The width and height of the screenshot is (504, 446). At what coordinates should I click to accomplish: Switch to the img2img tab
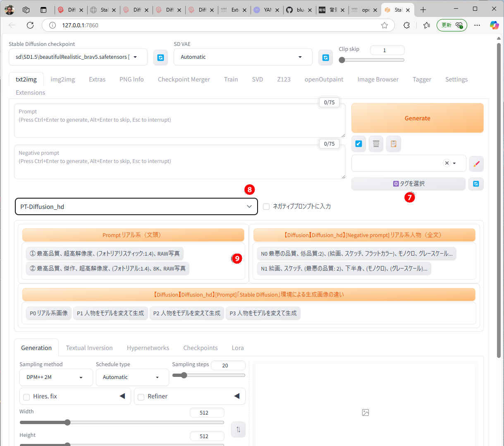pyautogui.click(x=63, y=79)
